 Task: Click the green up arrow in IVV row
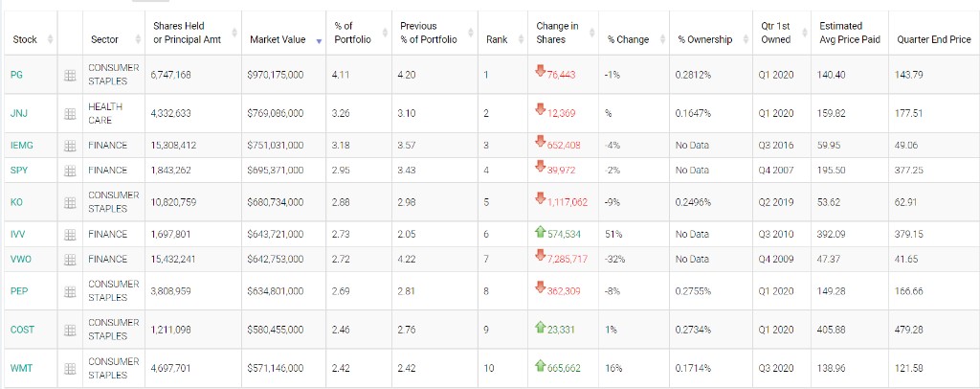click(x=540, y=233)
